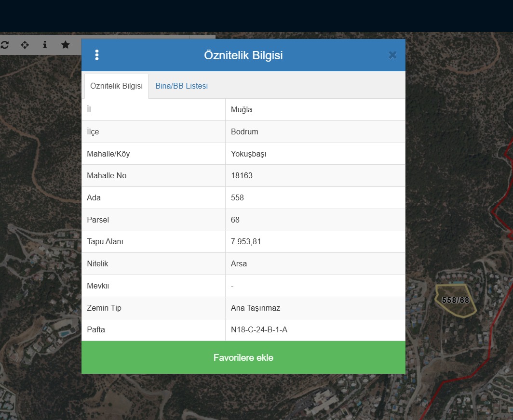Image resolution: width=513 pixels, height=420 pixels.
Task: Click the Ada value 558
Action: 237,198
